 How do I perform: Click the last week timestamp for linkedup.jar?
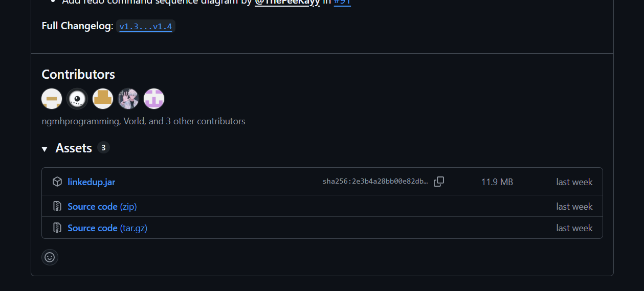pyautogui.click(x=574, y=182)
